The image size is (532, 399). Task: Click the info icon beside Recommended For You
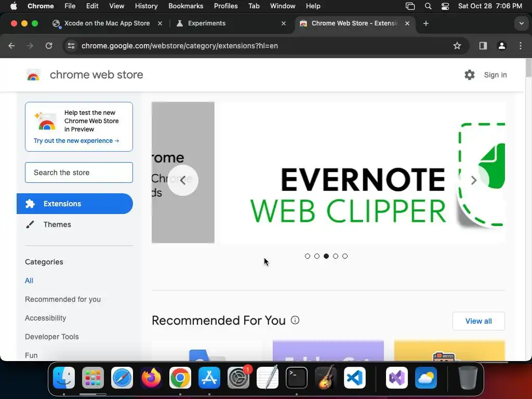pos(295,320)
